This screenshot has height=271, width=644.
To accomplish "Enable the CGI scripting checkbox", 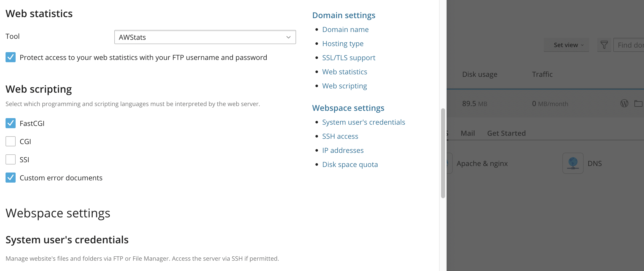I will tap(10, 141).
